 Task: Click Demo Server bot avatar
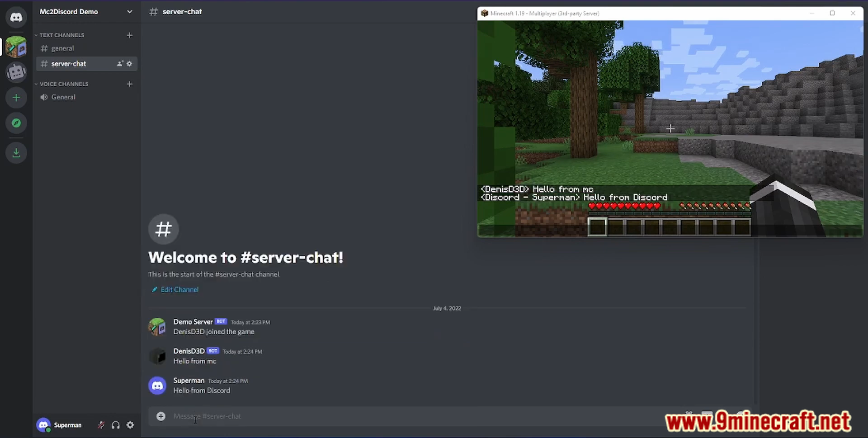(157, 326)
